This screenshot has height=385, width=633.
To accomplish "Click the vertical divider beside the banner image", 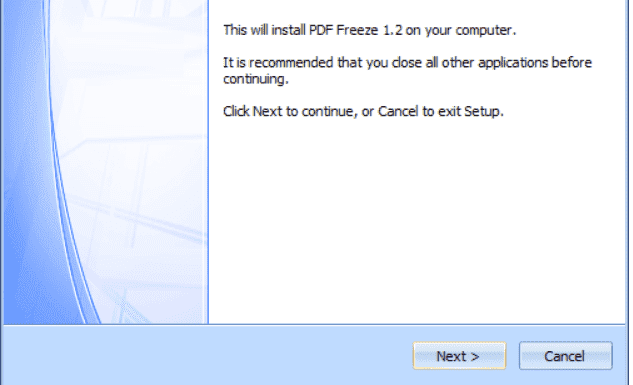I will pyautogui.click(x=208, y=161).
